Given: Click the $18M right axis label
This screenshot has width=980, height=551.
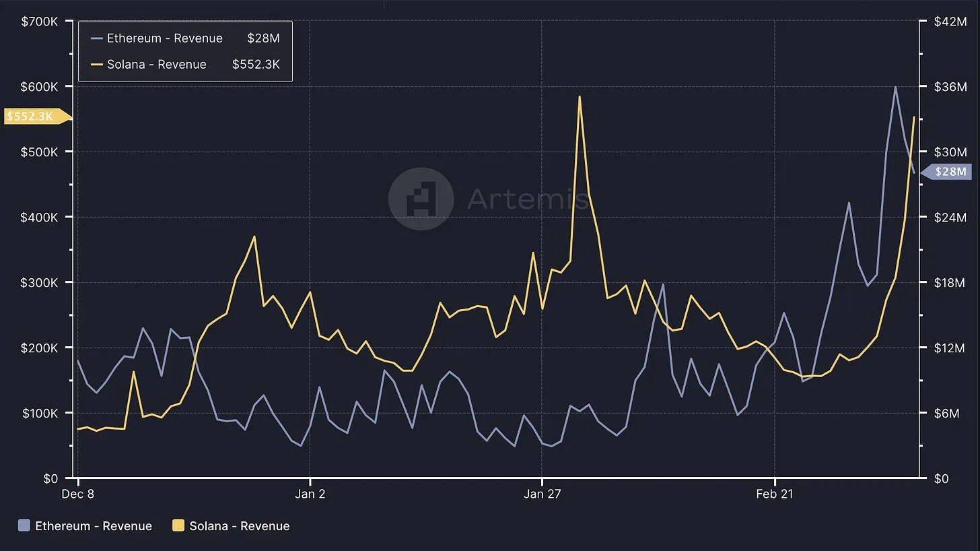Looking at the screenshot, I should 950,283.
